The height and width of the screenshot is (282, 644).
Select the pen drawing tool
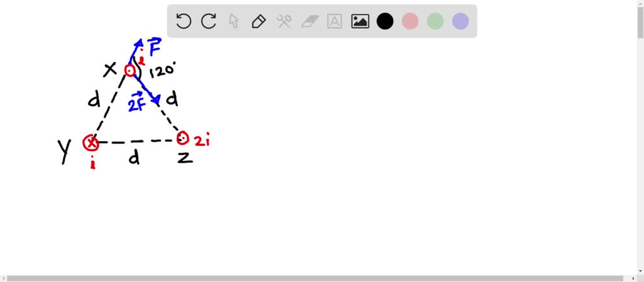pos(258,21)
